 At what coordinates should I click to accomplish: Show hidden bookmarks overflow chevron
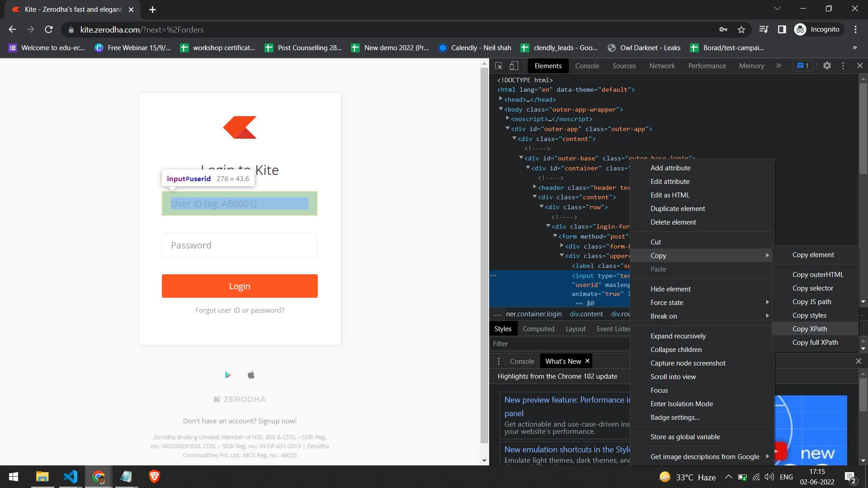[854, 47]
